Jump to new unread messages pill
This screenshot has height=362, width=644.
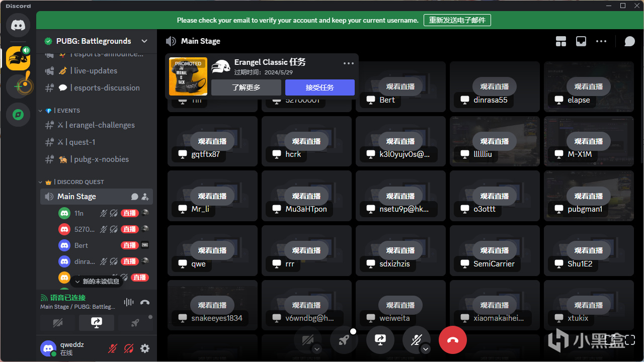97,282
